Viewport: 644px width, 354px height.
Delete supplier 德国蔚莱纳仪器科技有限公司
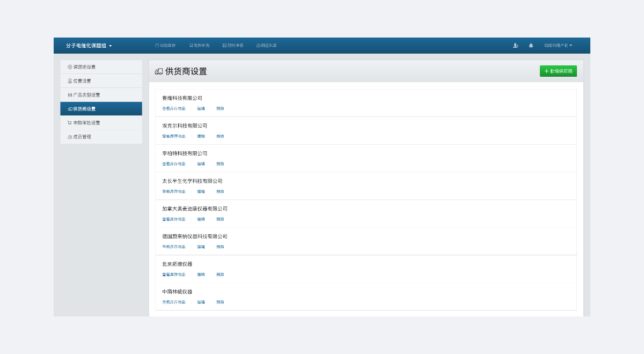click(220, 247)
